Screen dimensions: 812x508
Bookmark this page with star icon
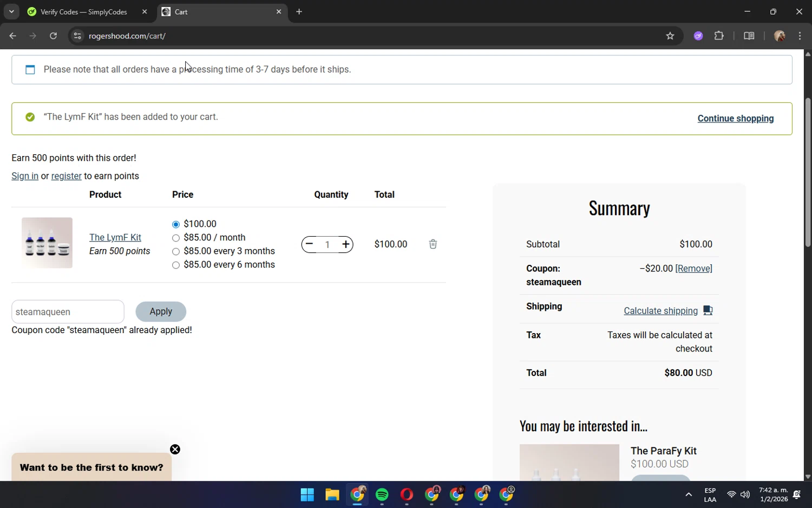coord(670,36)
